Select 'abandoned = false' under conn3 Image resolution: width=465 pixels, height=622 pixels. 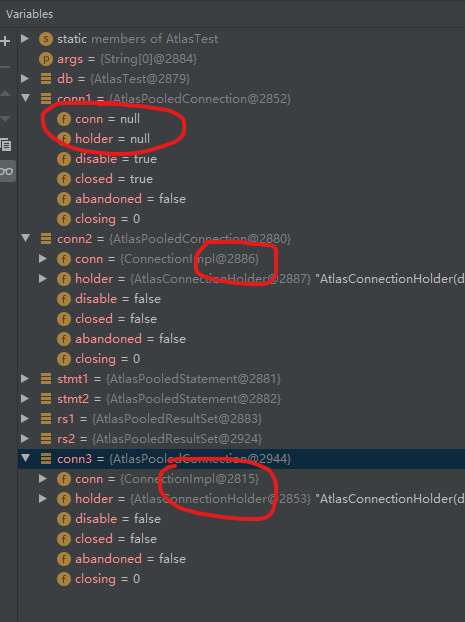pos(131,559)
